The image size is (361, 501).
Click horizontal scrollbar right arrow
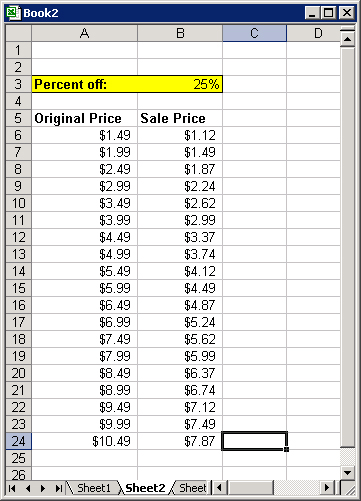(x=327, y=488)
